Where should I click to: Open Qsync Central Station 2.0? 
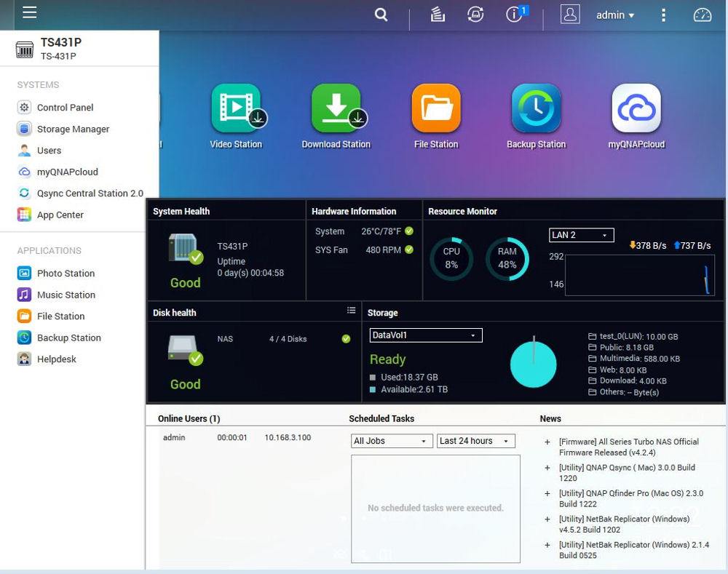[x=80, y=193]
